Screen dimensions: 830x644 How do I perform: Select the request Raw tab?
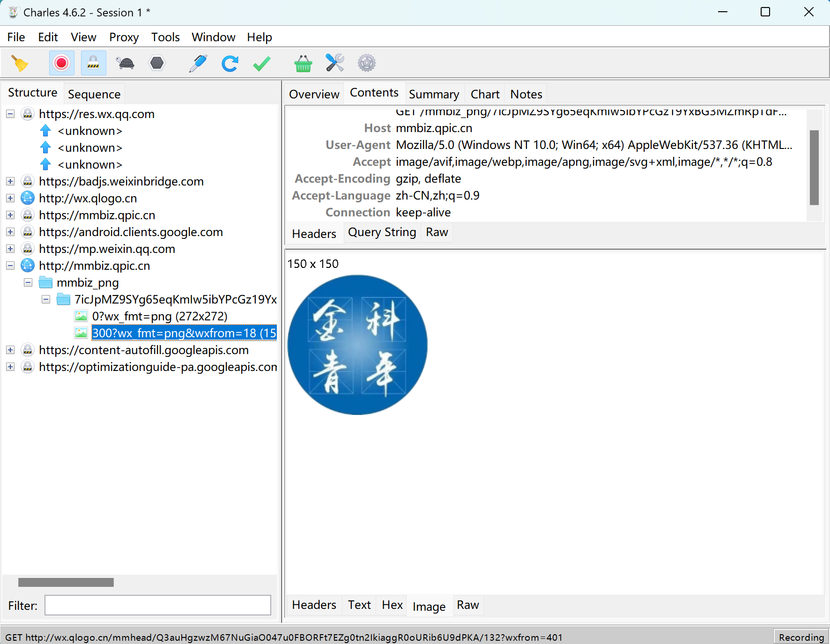(x=437, y=232)
